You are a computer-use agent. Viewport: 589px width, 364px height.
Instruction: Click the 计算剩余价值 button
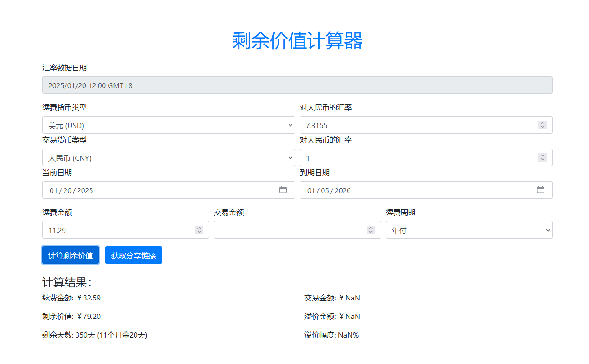point(71,255)
